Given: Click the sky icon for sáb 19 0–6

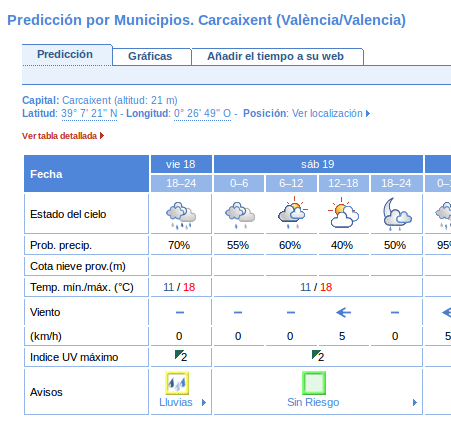Looking at the screenshot, I should click(240, 215).
